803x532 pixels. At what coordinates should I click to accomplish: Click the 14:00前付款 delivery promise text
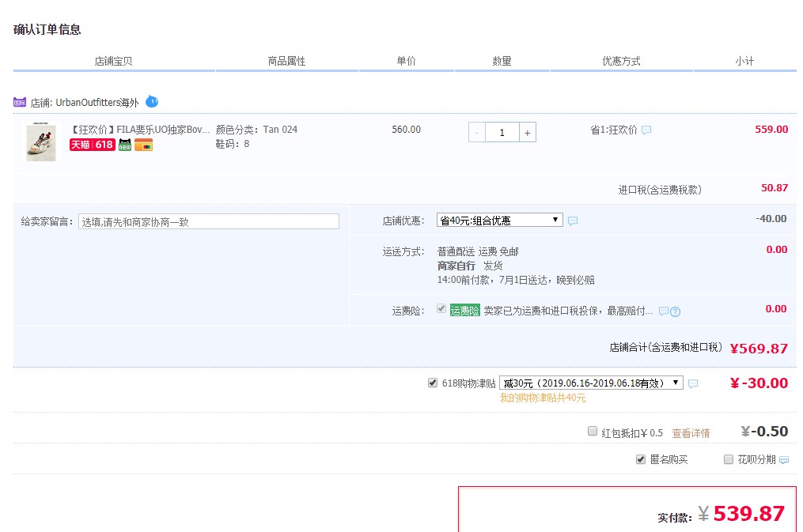(x=516, y=280)
